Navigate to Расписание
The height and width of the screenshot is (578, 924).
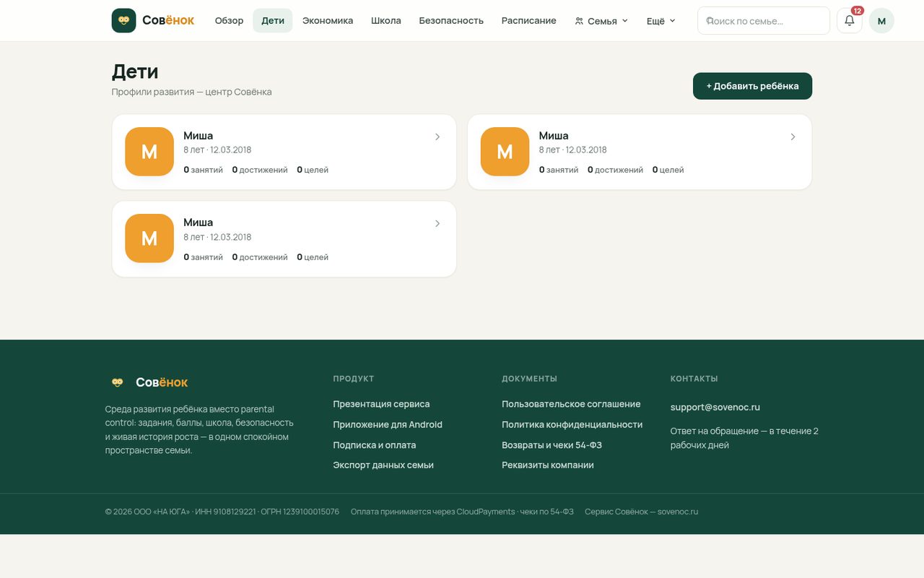529,21
